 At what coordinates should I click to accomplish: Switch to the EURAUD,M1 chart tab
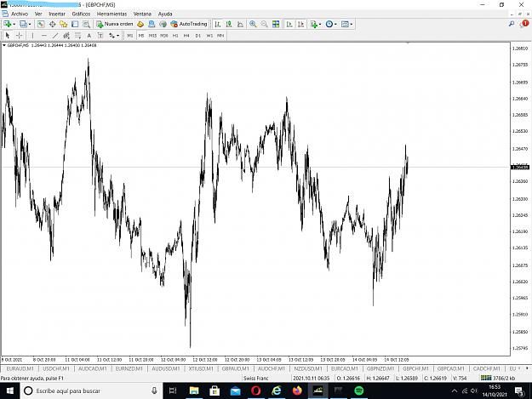(x=20, y=368)
